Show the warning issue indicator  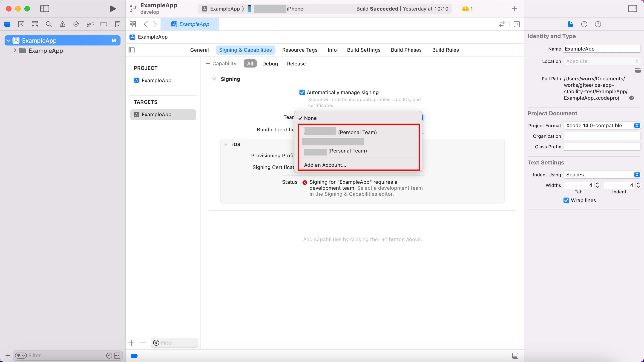click(x=467, y=9)
